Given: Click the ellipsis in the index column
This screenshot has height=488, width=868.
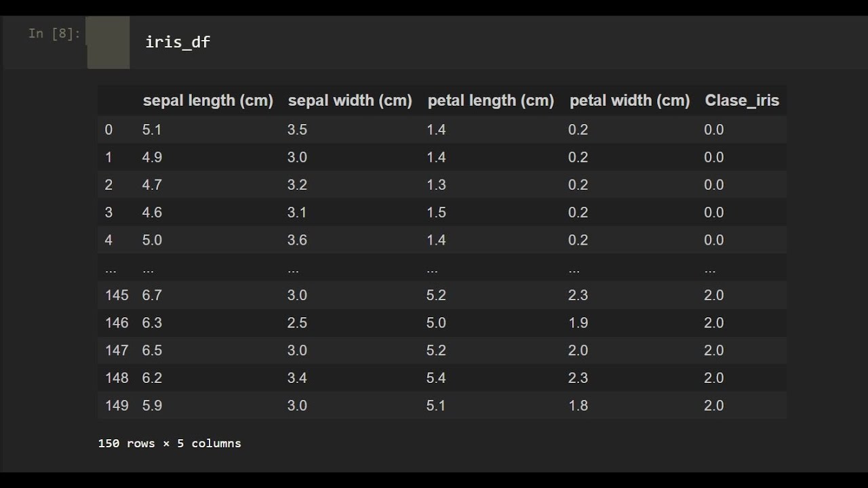Looking at the screenshot, I should point(111,270).
